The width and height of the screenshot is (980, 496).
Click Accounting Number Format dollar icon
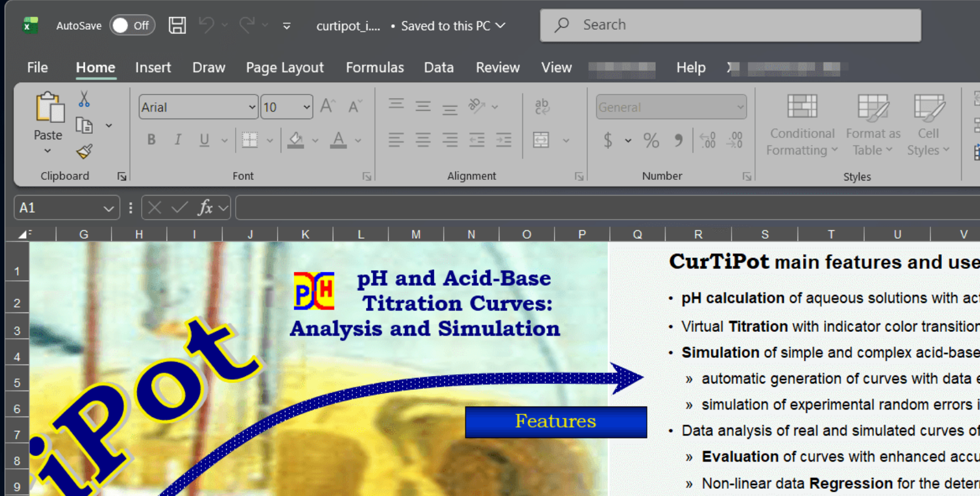coord(608,141)
